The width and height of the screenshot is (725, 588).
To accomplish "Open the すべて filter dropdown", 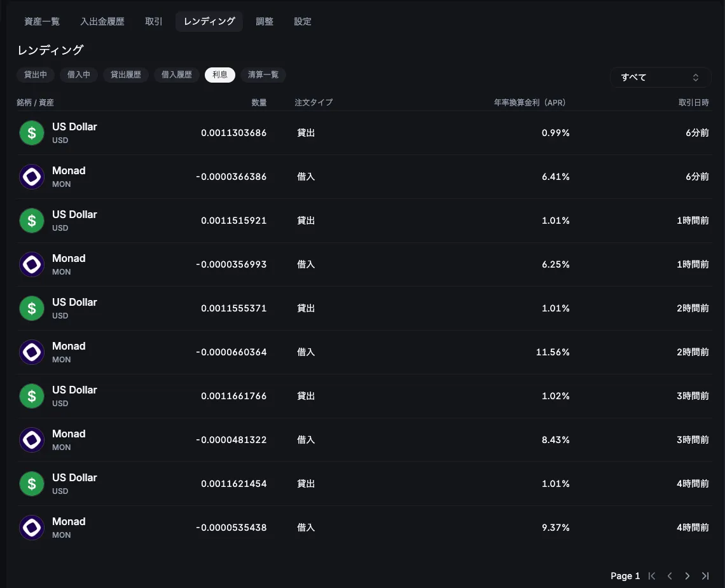I will (x=660, y=78).
